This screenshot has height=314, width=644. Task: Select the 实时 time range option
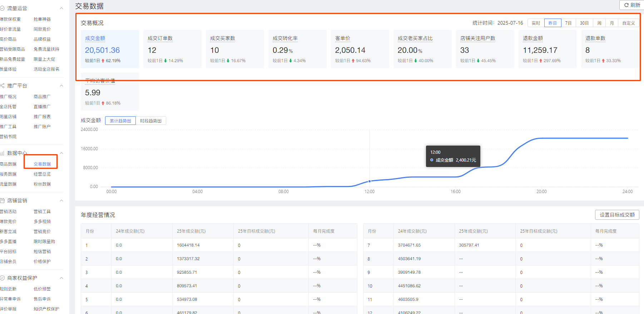click(x=536, y=23)
